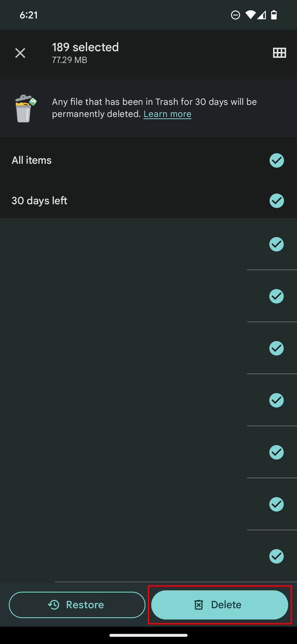Tap the Wi-Fi status icon
This screenshot has height=644, width=297.
point(250,15)
